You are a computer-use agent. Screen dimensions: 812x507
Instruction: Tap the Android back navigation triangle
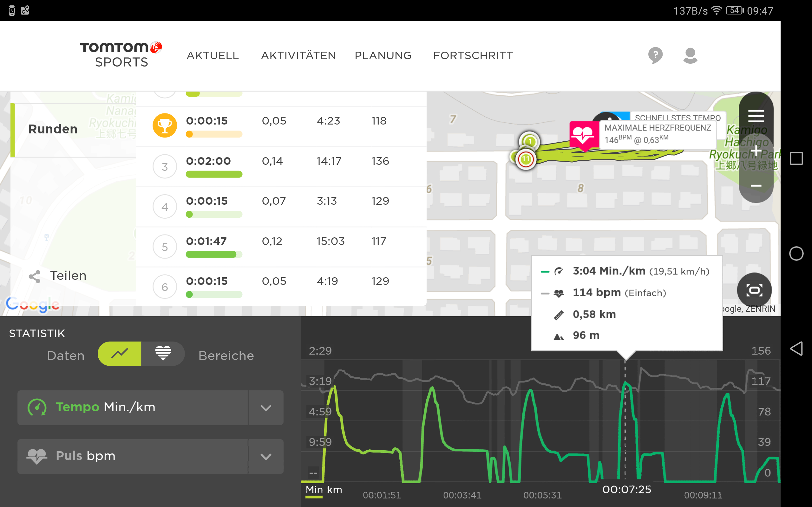(796, 349)
